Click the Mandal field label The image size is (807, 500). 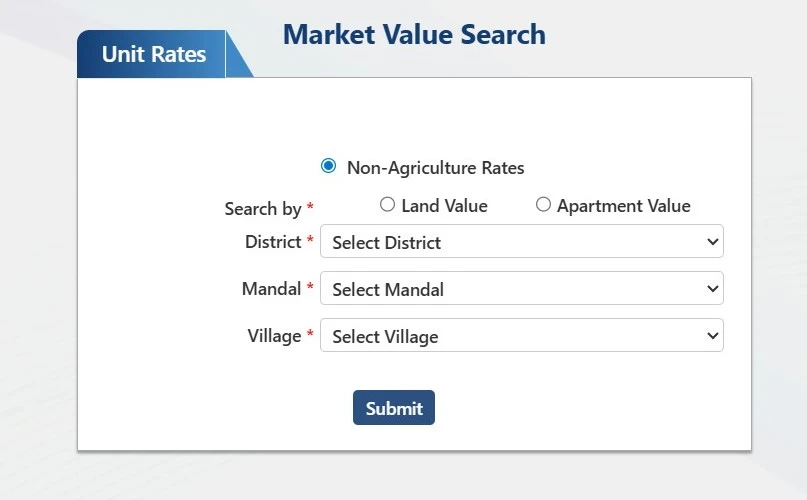pos(271,289)
